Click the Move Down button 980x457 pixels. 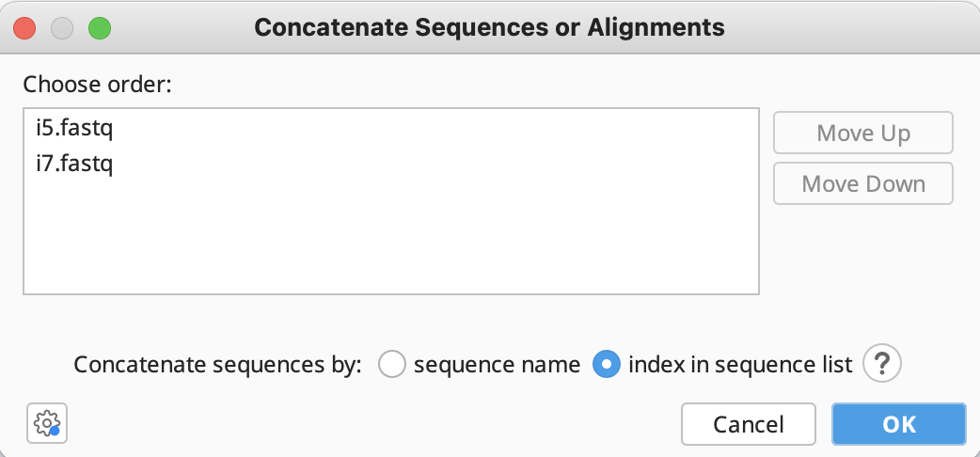pos(863,183)
